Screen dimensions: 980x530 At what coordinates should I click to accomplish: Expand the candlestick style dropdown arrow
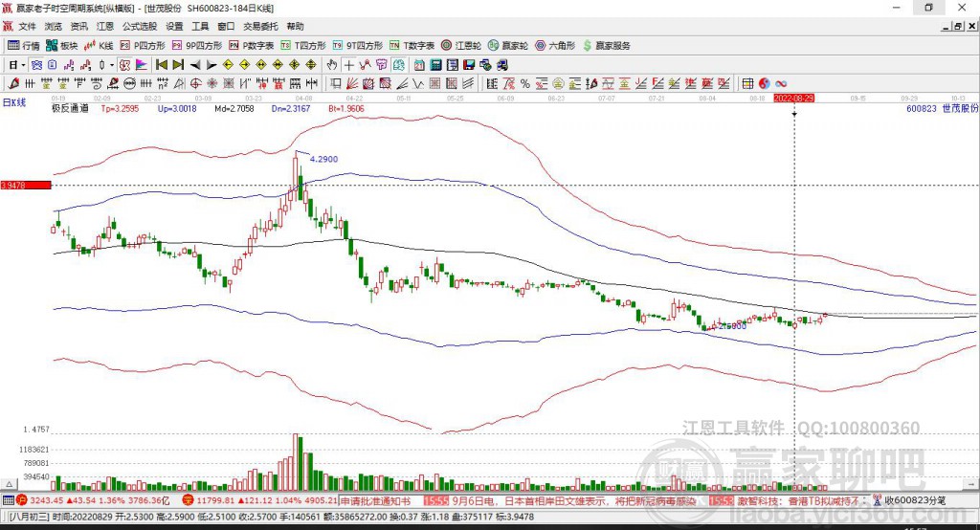pos(112,65)
